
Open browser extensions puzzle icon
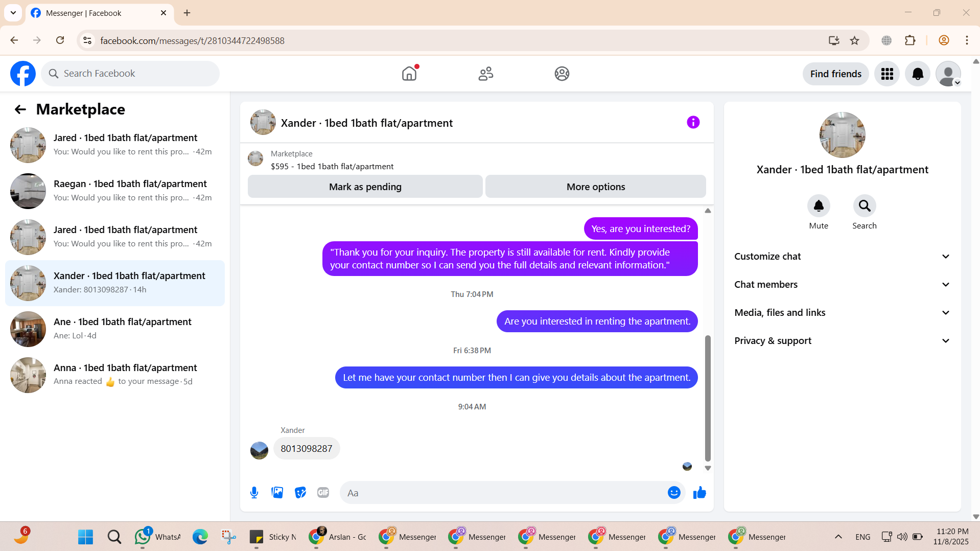tap(910, 40)
